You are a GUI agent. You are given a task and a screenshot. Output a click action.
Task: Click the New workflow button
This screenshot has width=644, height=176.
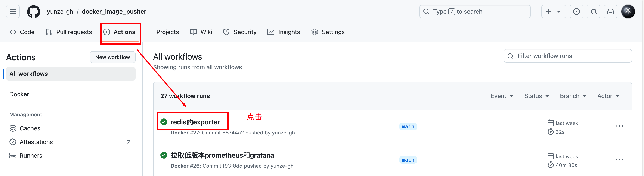pyautogui.click(x=112, y=57)
